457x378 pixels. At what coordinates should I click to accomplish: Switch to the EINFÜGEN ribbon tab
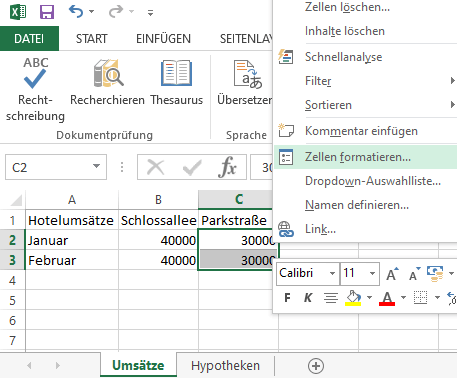click(163, 39)
